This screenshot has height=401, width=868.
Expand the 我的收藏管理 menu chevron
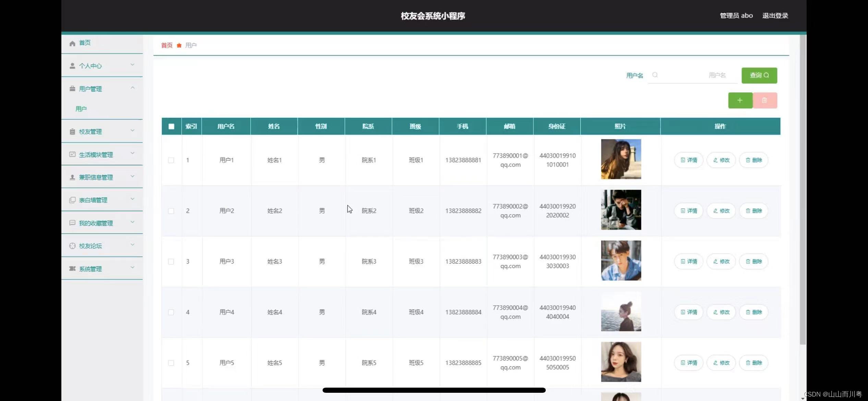(132, 222)
